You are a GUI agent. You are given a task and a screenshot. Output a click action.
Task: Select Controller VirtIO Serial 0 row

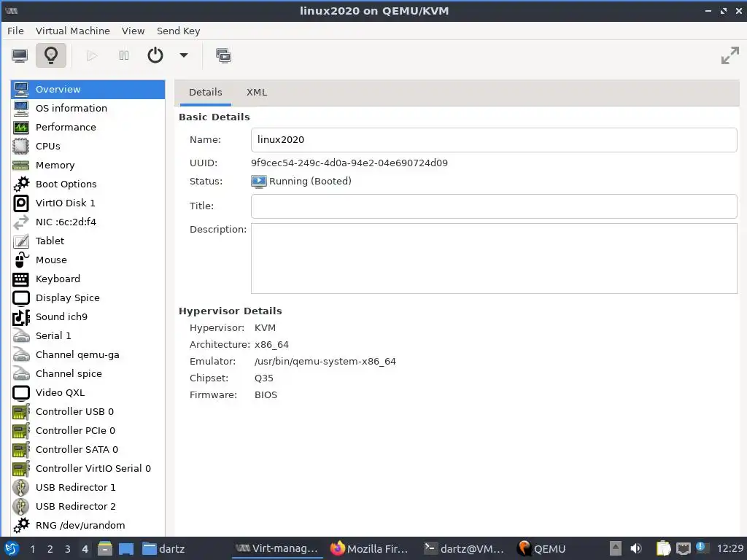(x=88, y=469)
